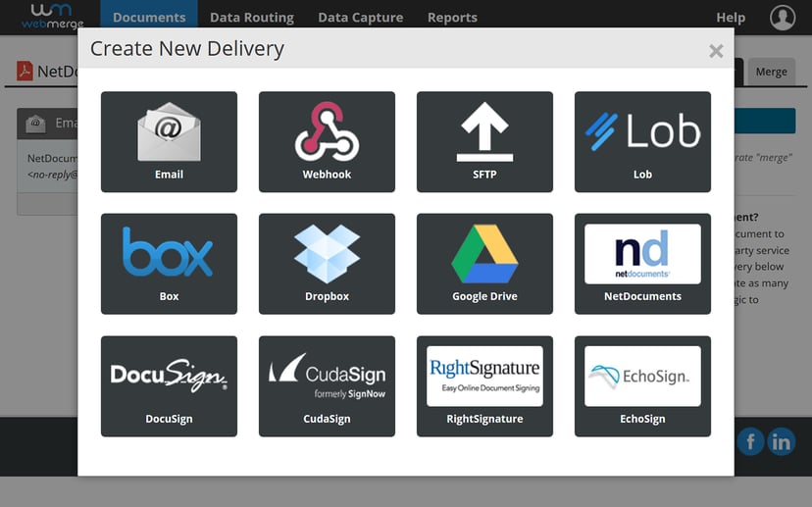Click the PDF document icon behind dialog
This screenshot has width=812, height=507.
(x=25, y=71)
